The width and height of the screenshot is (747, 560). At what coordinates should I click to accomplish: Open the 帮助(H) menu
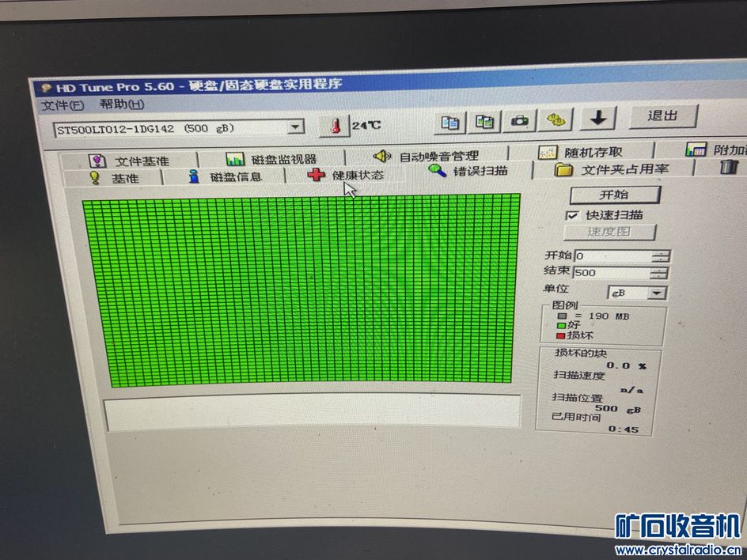pyautogui.click(x=122, y=104)
